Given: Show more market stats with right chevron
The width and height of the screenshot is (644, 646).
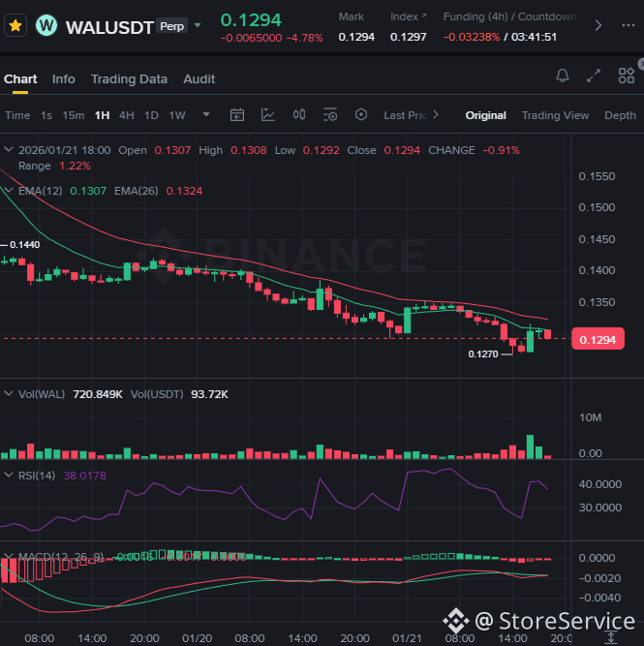Looking at the screenshot, I should (598, 25).
